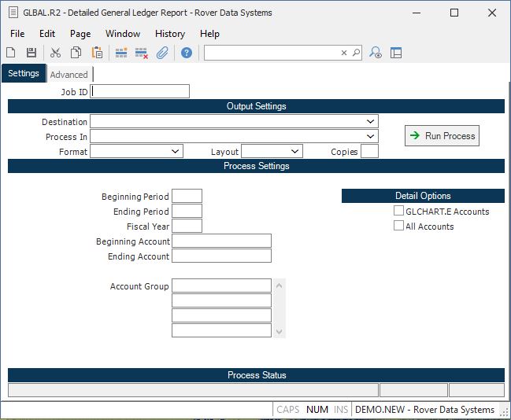Open the Window menu
The image size is (511, 420).
pyautogui.click(x=122, y=34)
